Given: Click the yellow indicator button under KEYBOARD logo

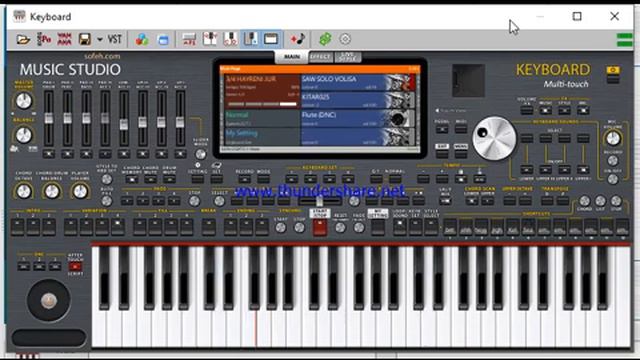Looking at the screenshot, I should tap(613, 70).
